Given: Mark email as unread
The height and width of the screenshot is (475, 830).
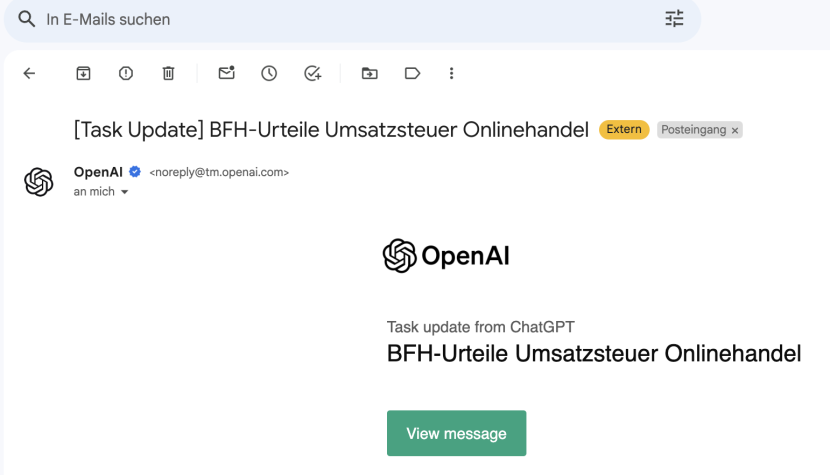Looking at the screenshot, I should coord(227,73).
